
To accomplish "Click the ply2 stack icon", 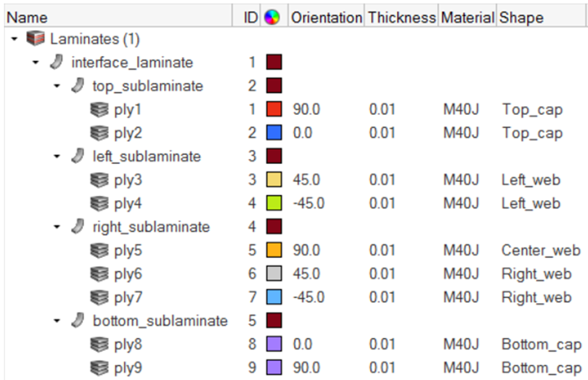I will pyautogui.click(x=100, y=133).
